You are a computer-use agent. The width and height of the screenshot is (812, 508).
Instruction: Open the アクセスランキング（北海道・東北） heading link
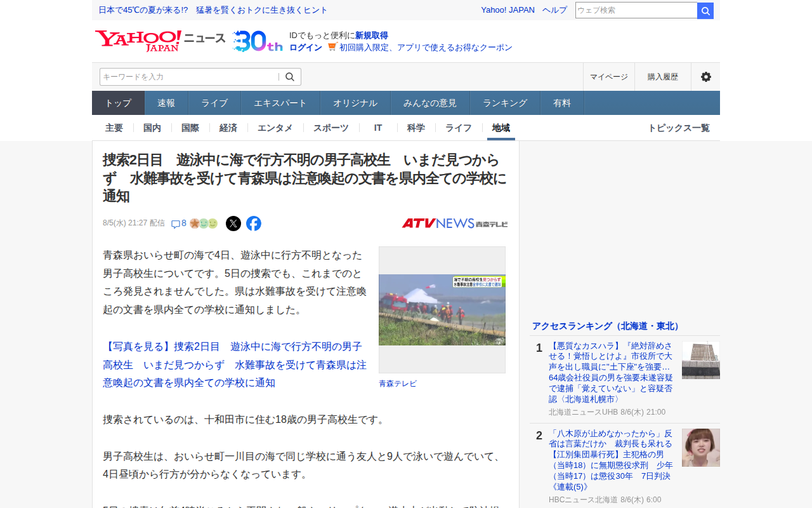click(x=607, y=326)
